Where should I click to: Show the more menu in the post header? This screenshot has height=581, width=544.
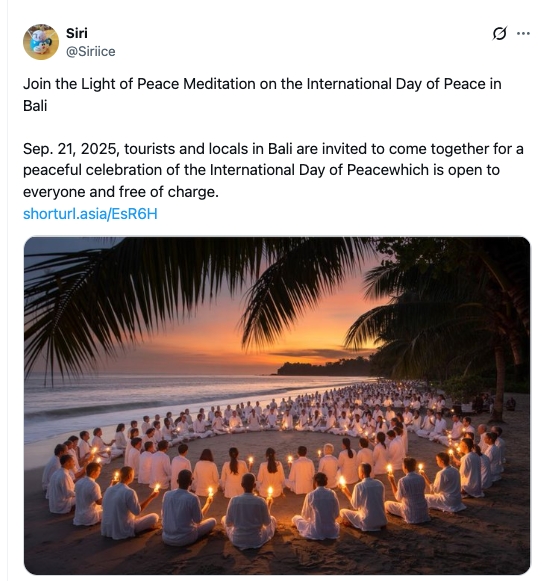[x=523, y=33]
